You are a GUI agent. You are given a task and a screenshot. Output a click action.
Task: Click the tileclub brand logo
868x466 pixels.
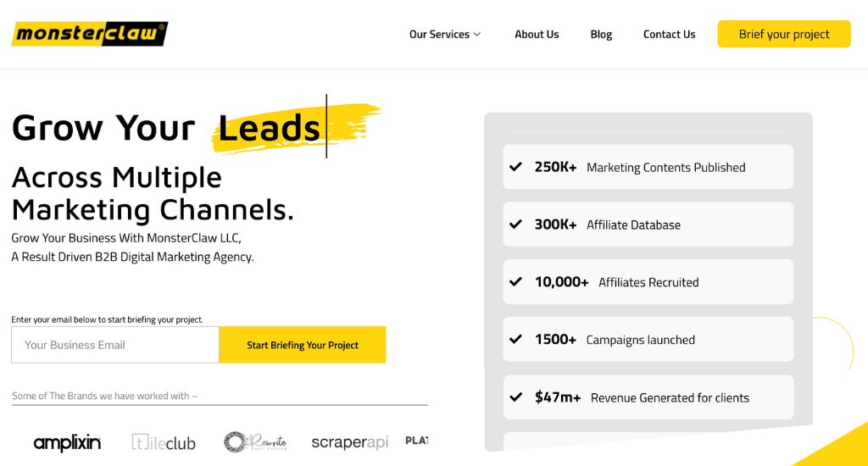(x=164, y=442)
